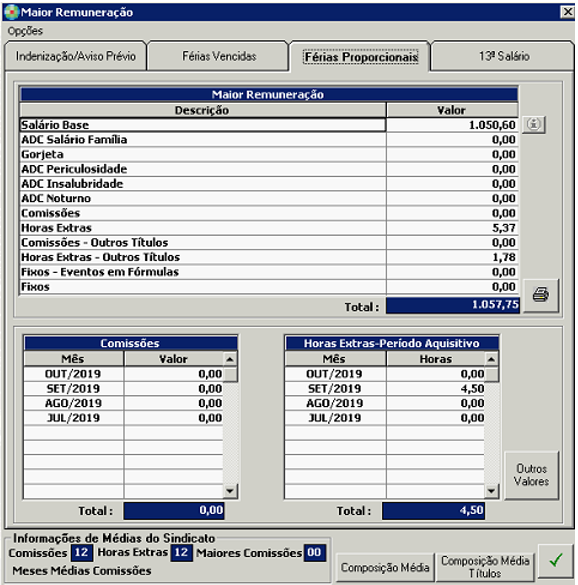Open the Opções menu
The height and width of the screenshot is (585, 578).
(25, 31)
